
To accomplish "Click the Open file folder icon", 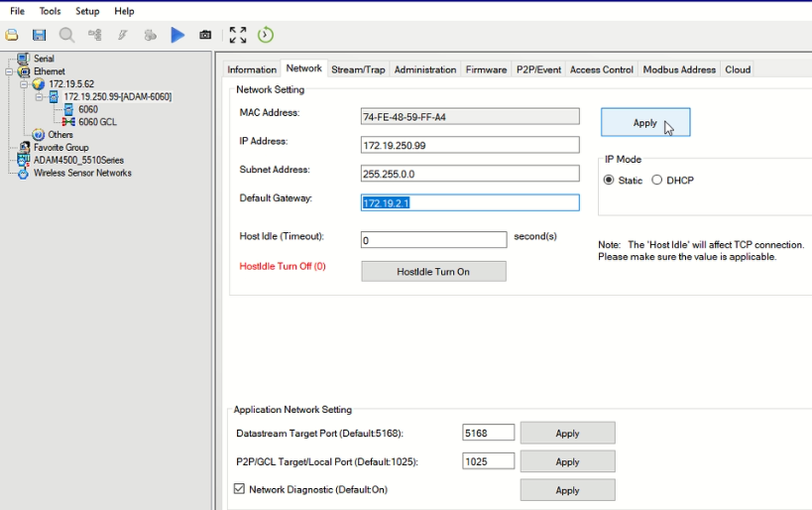I will coord(12,35).
